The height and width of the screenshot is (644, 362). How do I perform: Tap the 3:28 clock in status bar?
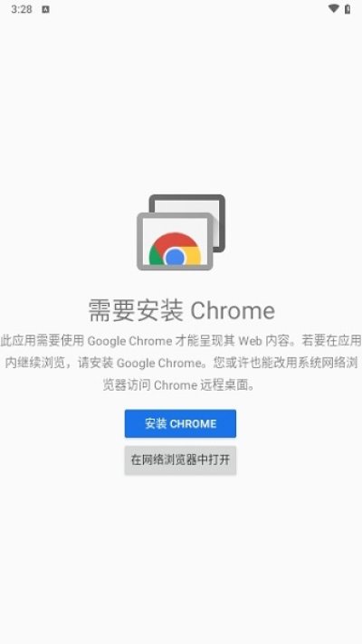(22, 9)
